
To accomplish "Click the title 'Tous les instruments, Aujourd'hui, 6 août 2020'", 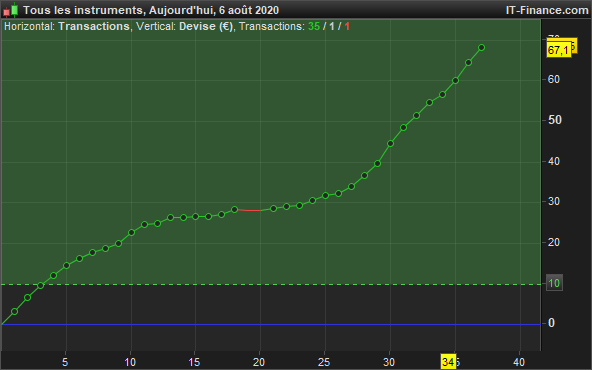I will click(x=151, y=10).
